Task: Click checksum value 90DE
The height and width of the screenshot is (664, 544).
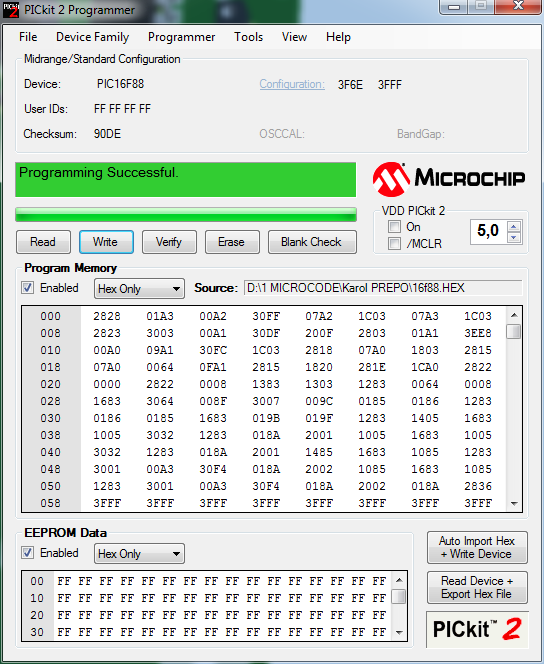Action: pyautogui.click(x=107, y=134)
